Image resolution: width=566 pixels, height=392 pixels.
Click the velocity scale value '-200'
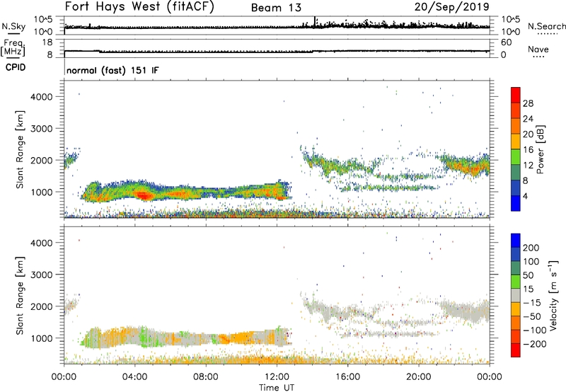click(534, 344)
